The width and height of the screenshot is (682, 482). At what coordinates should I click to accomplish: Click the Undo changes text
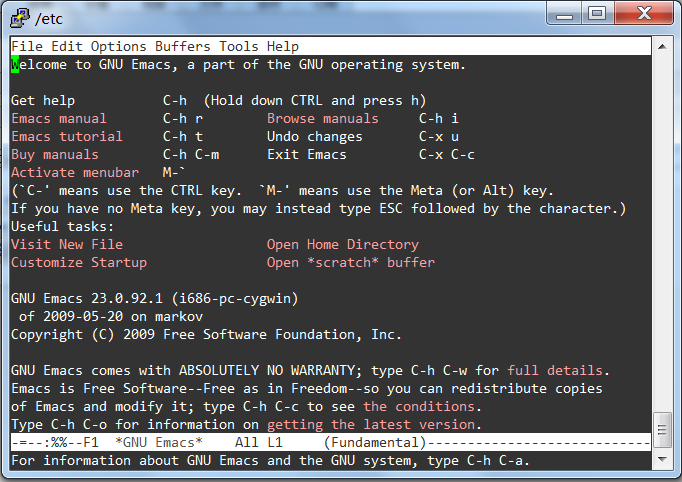(314, 137)
